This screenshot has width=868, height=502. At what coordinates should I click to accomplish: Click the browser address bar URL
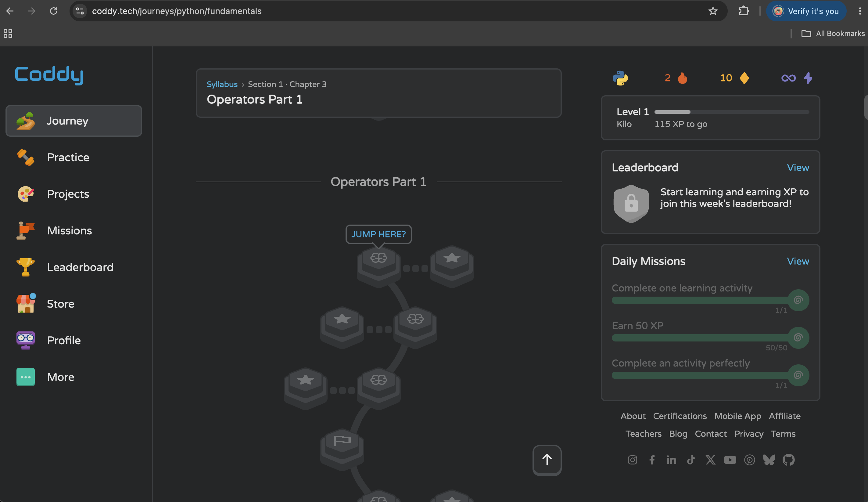[x=176, y=11]
